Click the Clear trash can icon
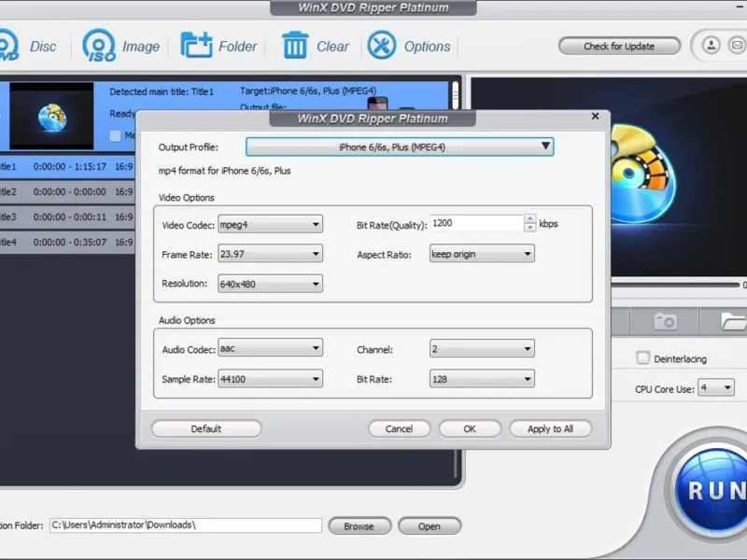This screenshot has height=560, width=747. click(295, 46)
